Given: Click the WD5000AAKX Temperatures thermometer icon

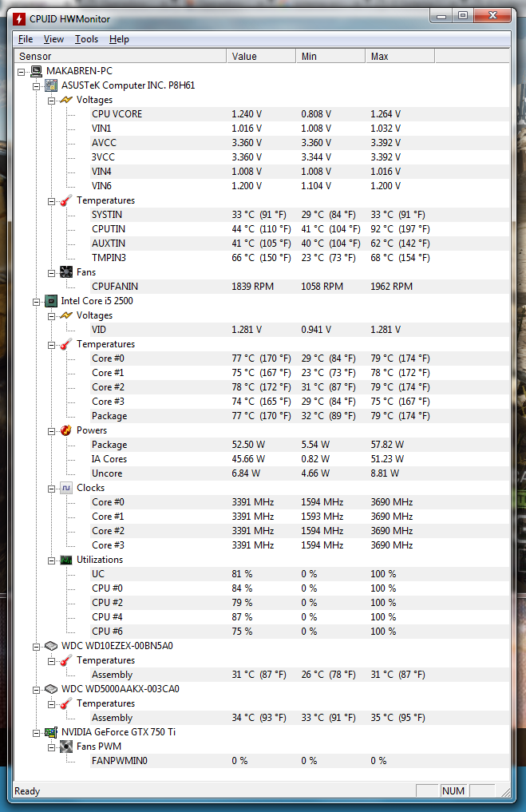Looking at the screenshot, I should pyautogui.click(x=66, y=703).
